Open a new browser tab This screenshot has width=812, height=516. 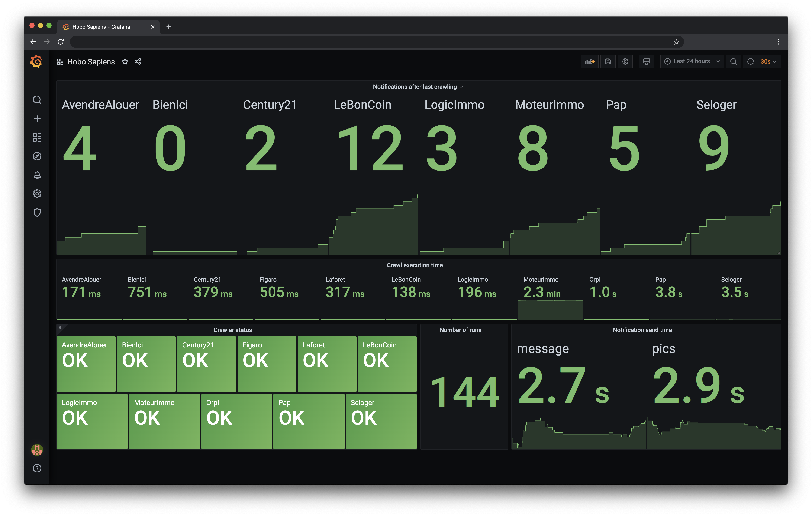coord(169,27)
